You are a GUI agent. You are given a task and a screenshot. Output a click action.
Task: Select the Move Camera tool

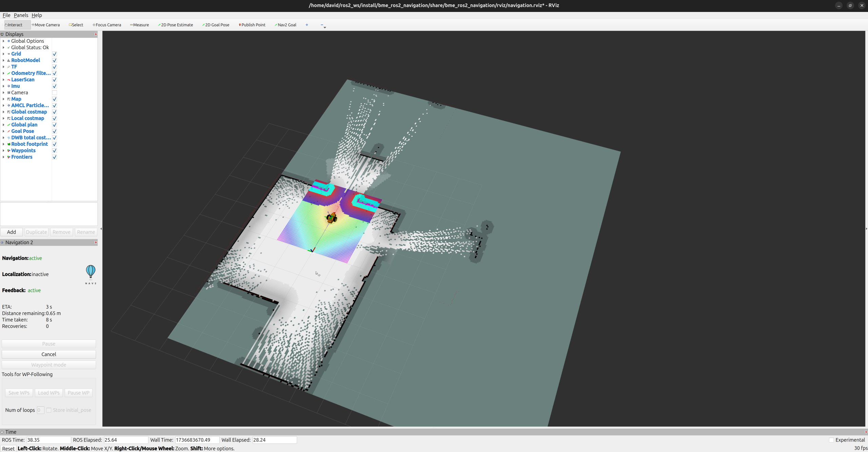click(x=45, y=25)
